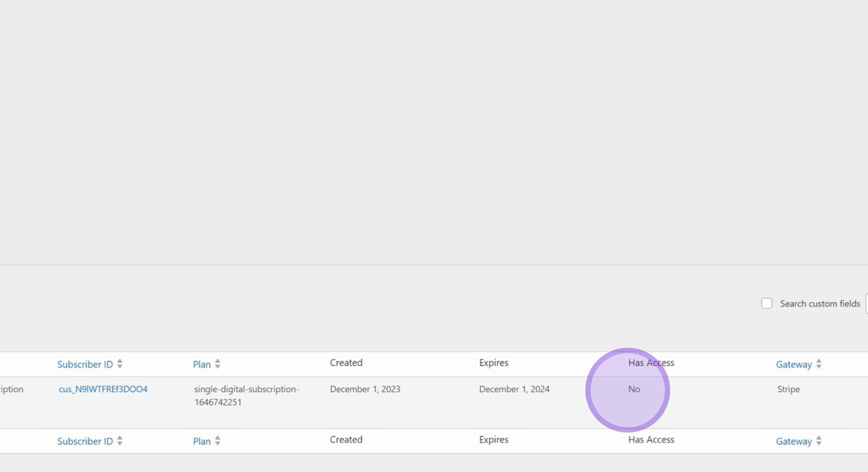Image resolution: width=868 pixels, height=472 pixels.
Task: Sort by Subscriber ID in table header
Action: [x=85, y=364]
